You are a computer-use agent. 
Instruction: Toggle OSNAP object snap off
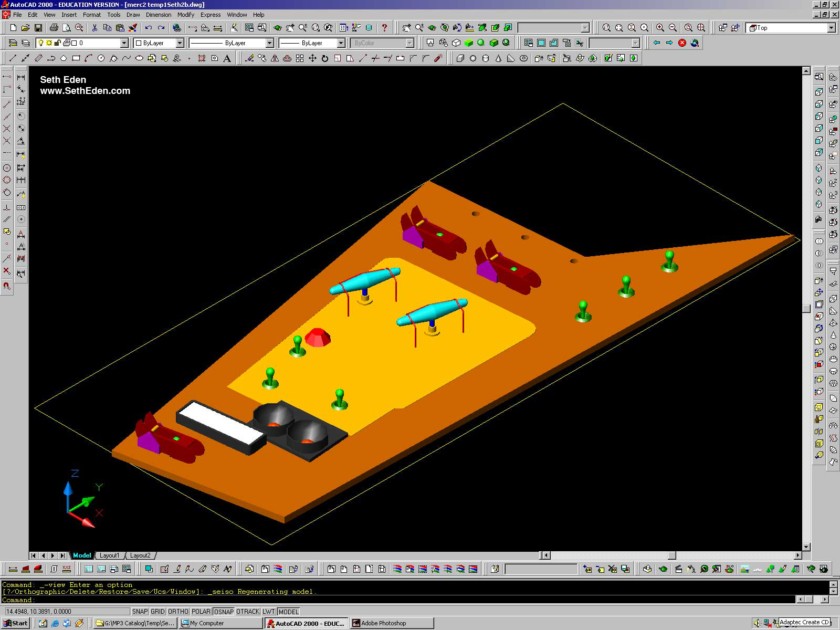coord(224,612)
